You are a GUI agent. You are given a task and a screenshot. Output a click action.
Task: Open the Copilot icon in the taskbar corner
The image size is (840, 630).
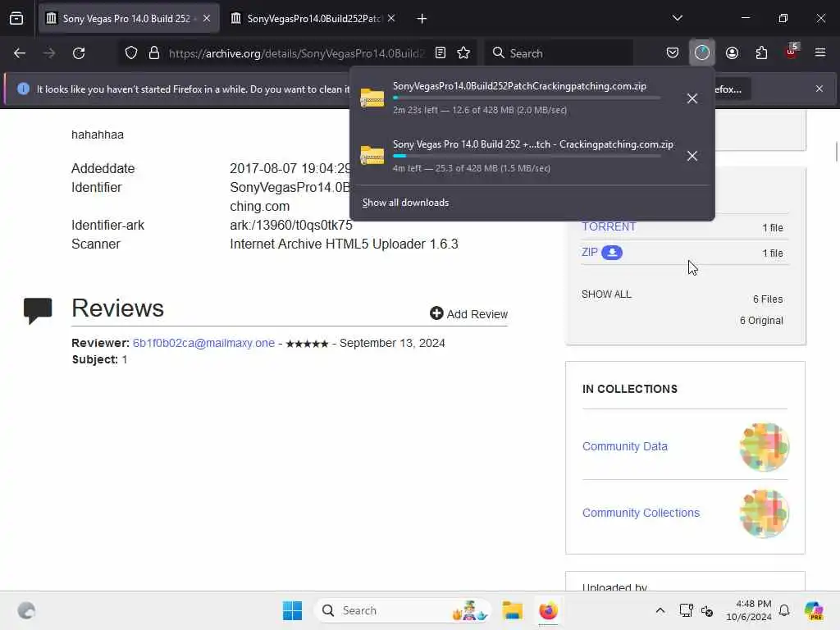coord(815,610)
